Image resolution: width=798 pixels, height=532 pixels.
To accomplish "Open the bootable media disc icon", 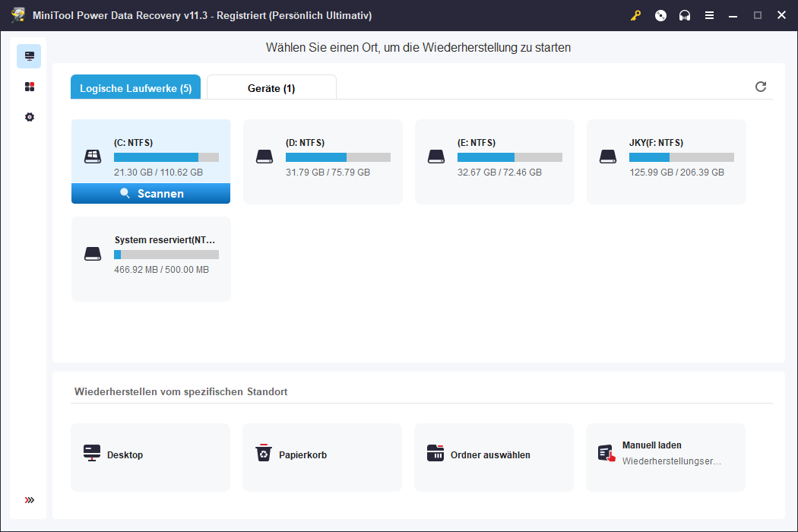I will coord(660,16).
